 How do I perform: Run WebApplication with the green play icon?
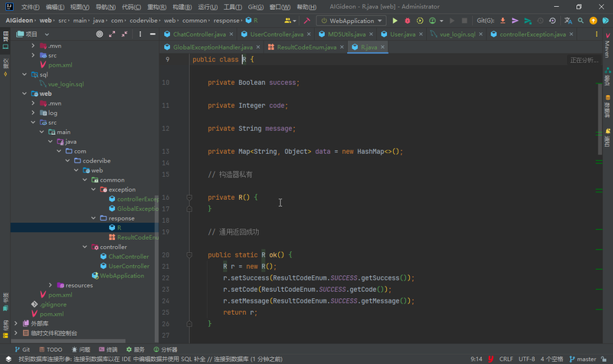395,21
